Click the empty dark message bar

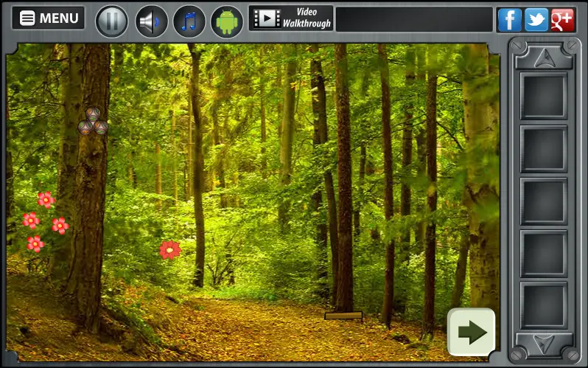414,19
